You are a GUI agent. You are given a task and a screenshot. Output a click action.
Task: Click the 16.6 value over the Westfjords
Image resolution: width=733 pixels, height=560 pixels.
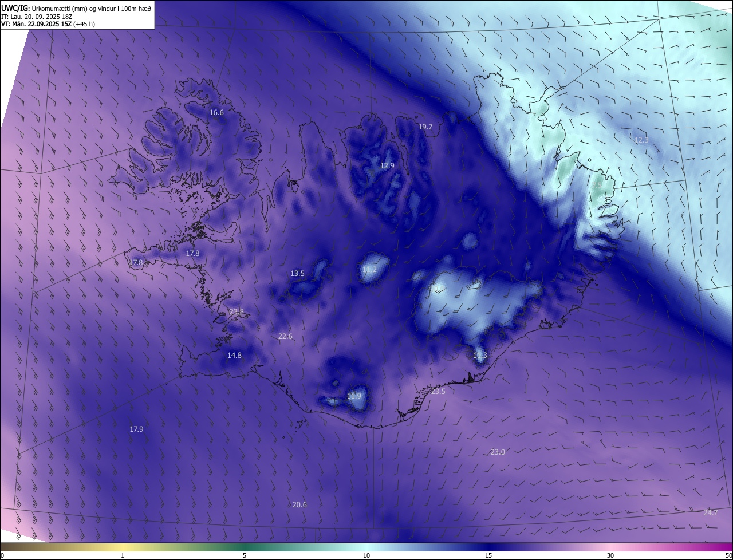pos(216,113)
